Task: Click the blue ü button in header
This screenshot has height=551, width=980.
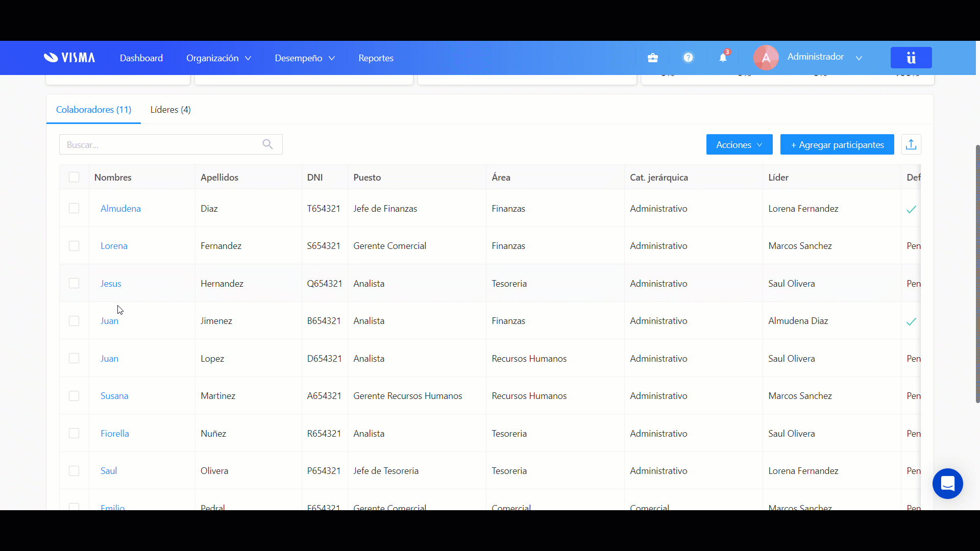Action: 911,58
